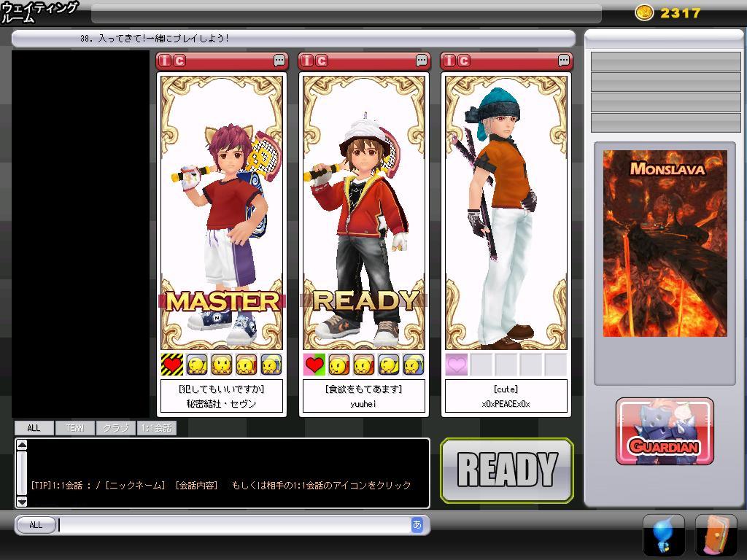Toggle the Japanese IME indicator in chat field
Screen dimensions: 747x560
click(x=417, y=524)
